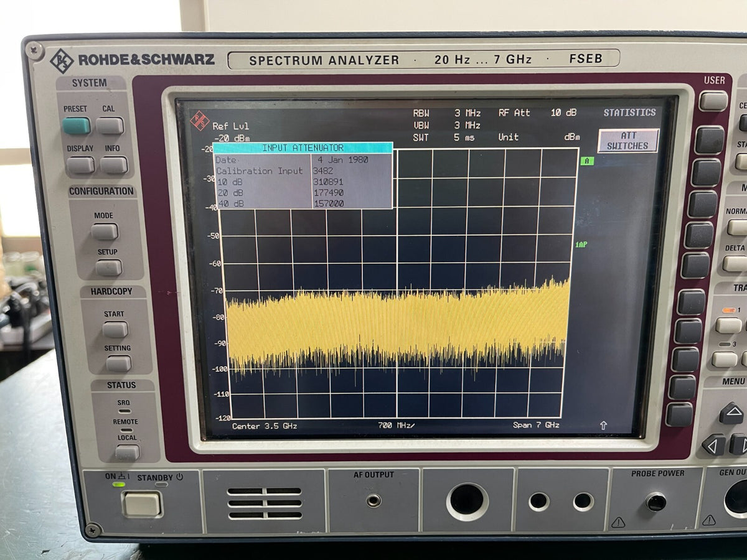Tap the VBW 3 MHz readout
Viewport: 747px width, 560px height.
click(446, 125)
